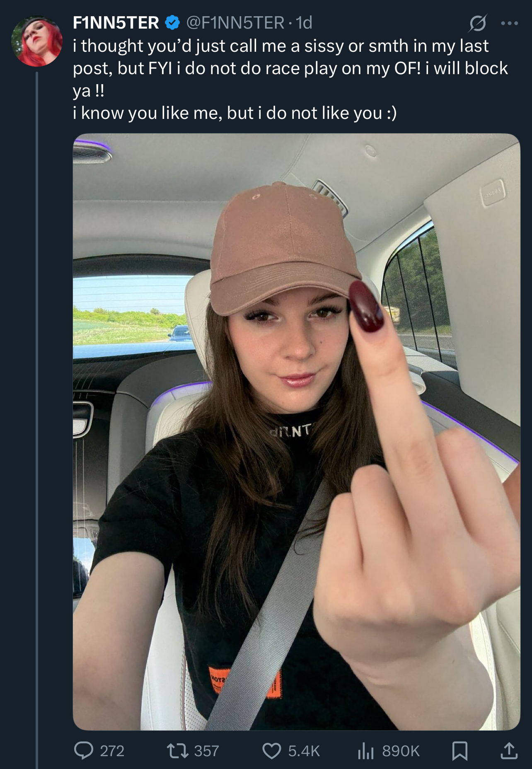Click the 890K views count
The width and height of the screenshot is (532, 769).
pyautogui.click(x=401, y=751)
